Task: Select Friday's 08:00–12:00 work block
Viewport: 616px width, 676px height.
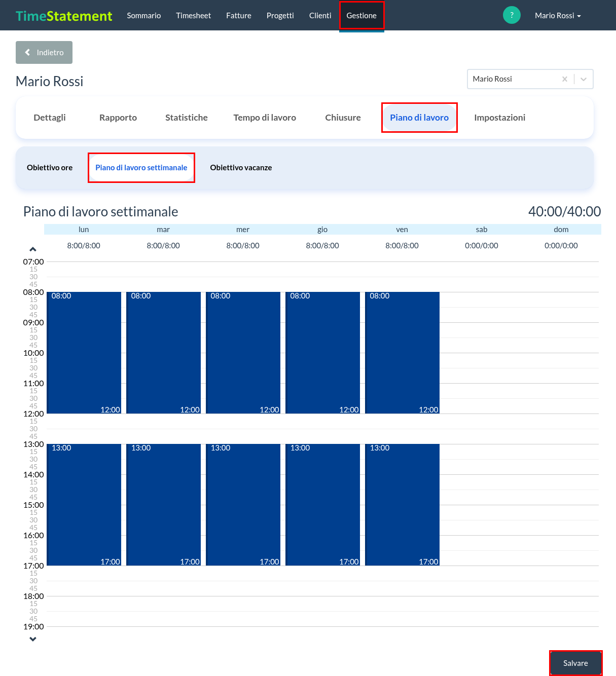Action: point(402,353)
